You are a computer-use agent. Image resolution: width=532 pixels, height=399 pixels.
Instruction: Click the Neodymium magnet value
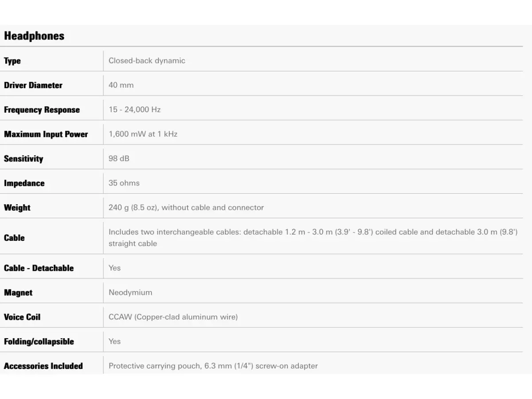click(130, 293)
